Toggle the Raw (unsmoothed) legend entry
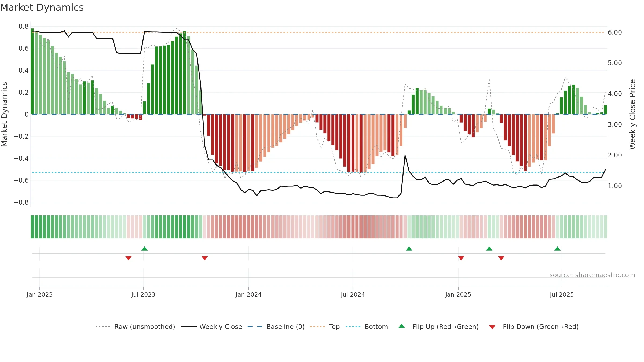The height and width of the screenshot is (362, 644). (135, 327)
